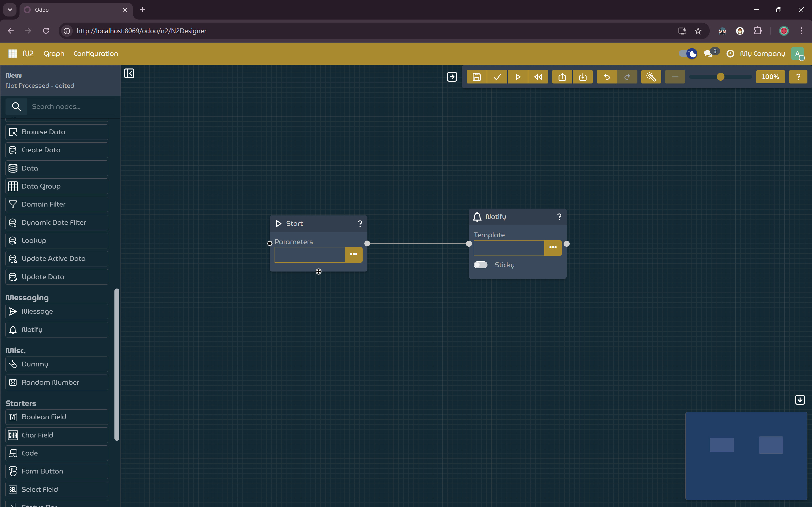This screenshot has height=507, width=812.
Task: Import a graph using the download icon
Action: pyautogui.click(x=583, y=77)
